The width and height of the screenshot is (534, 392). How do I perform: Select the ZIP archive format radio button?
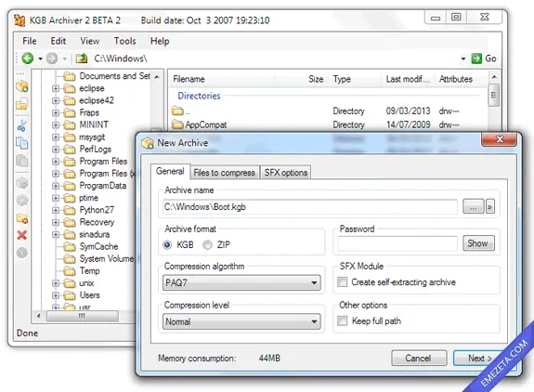click(207, 245)
